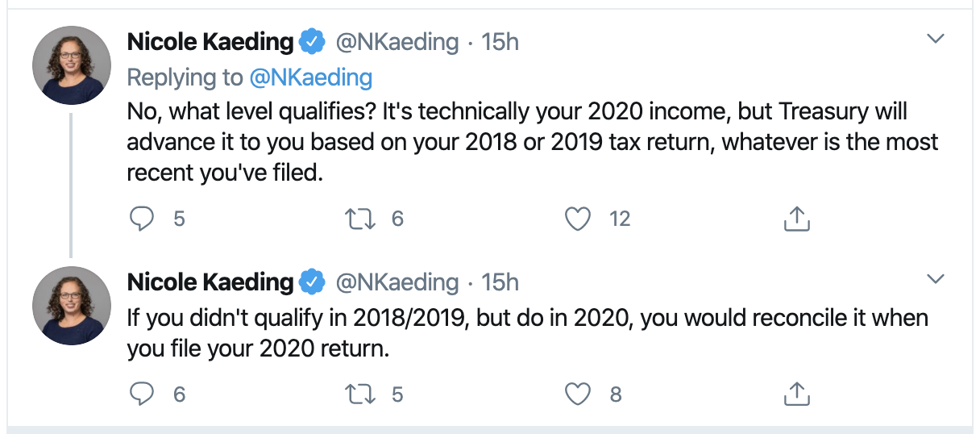Reply to the first tweet about 2020 income
Screen dimensions: 980x434
click(142, 219)
